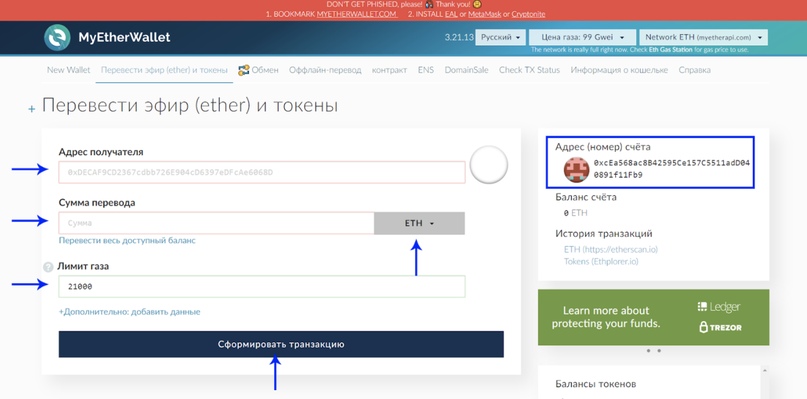This screenshot has height=399, width=807.
Task: Open the New Wallet tab
Action: [x=68, y=70]
